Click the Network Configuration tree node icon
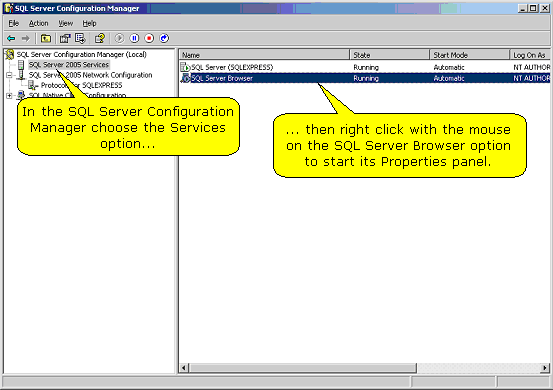Screen dimensions: 553x390 (21, 75)
